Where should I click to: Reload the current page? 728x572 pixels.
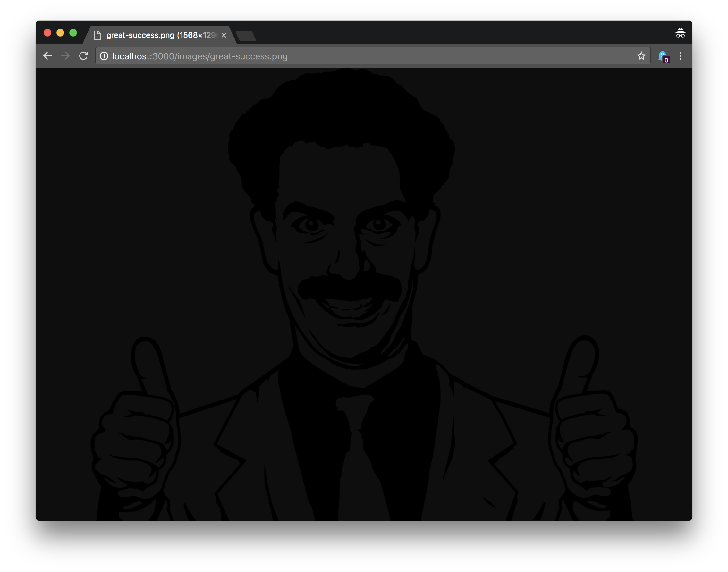tap(83, 56)
